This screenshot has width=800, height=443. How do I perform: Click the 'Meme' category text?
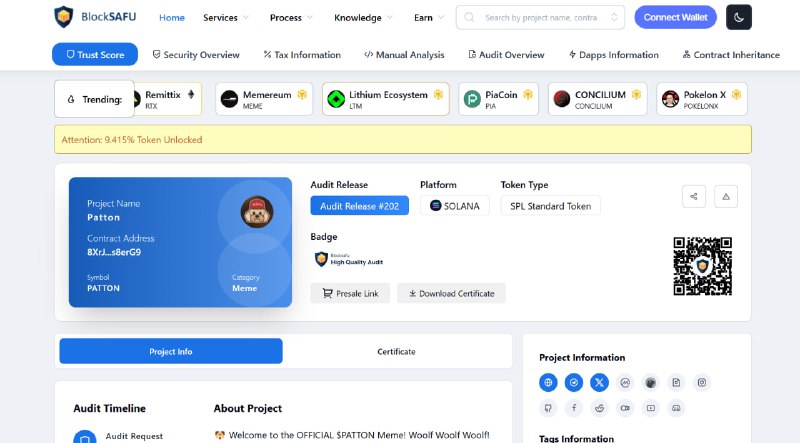[x=244, y=288]
